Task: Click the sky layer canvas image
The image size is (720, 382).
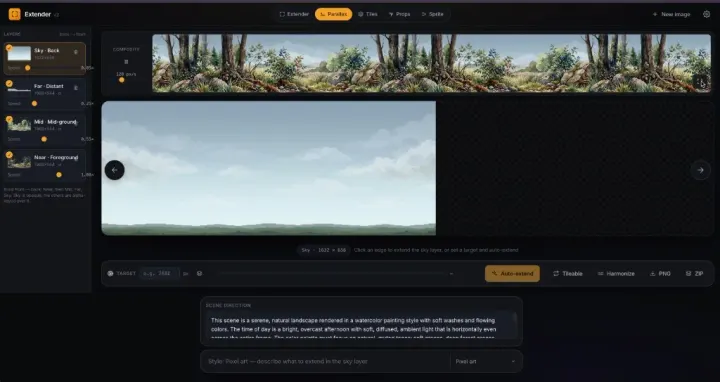Action: (x=269, y=168)
